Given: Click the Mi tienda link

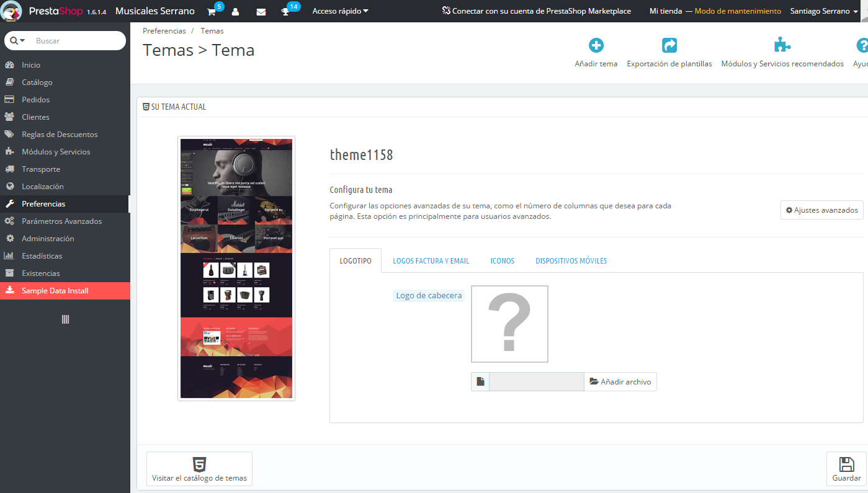Looking at the screenshot, I should point(666,11).
